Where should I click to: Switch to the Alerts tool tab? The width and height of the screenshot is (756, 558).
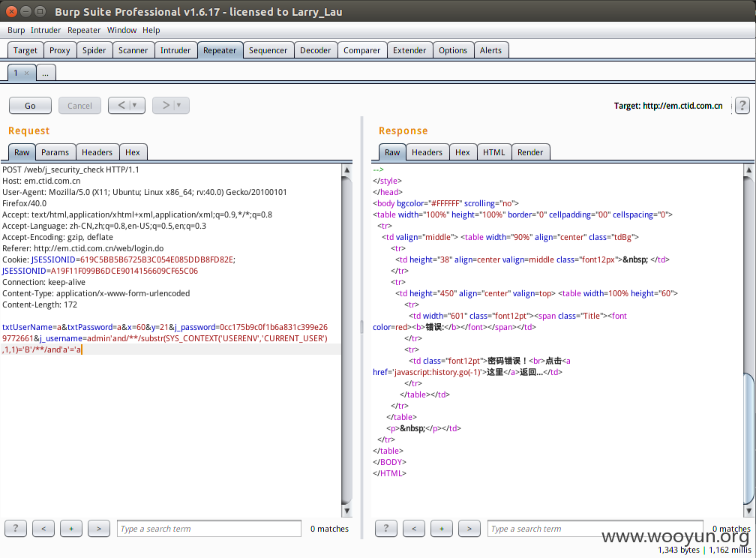coord(490,50)
